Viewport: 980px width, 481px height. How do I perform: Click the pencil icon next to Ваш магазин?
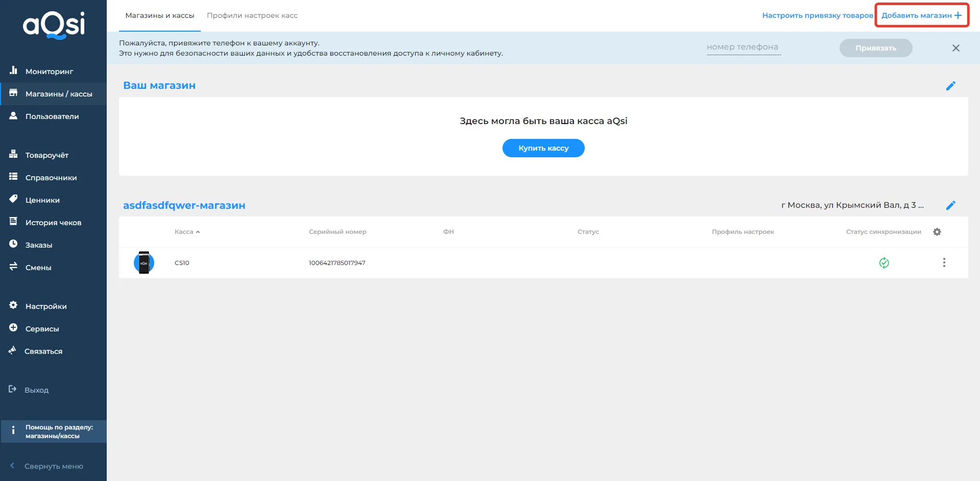click(x=950, y=86)
